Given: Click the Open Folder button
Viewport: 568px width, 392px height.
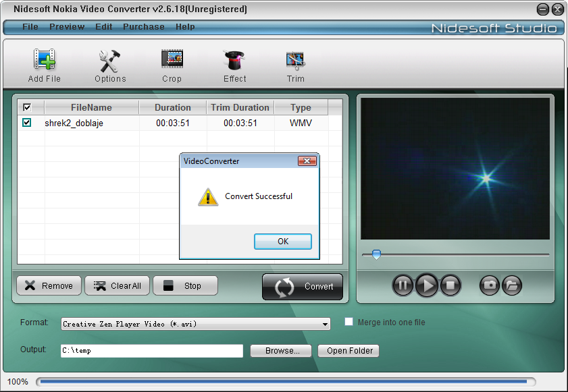Looking at the screenshot, I should (x=348, y=351).
